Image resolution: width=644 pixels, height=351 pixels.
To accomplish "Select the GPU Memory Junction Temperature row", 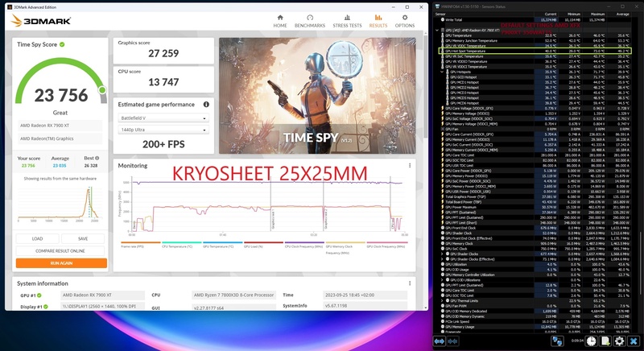I will [535, 40].
